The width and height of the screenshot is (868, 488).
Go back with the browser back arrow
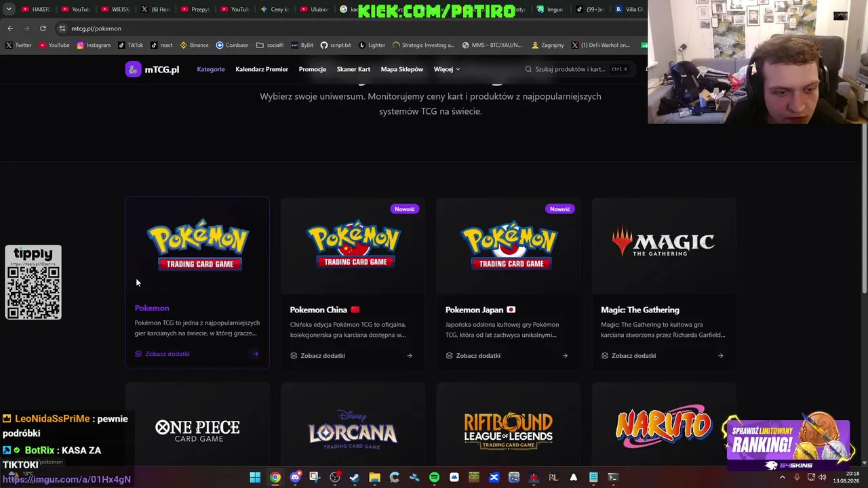10,28
